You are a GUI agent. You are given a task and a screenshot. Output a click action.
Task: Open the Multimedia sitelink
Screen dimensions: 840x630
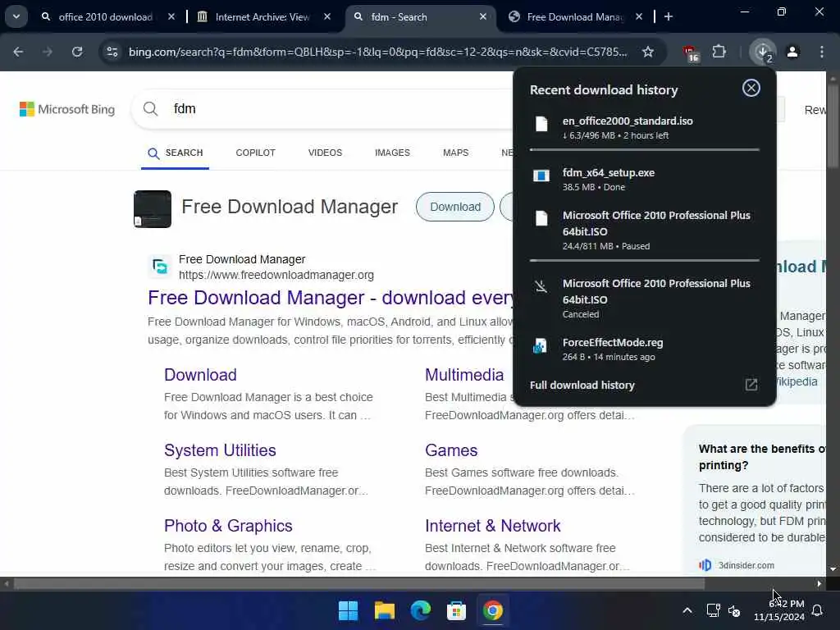pyautogui.click(x=464, y=374)
